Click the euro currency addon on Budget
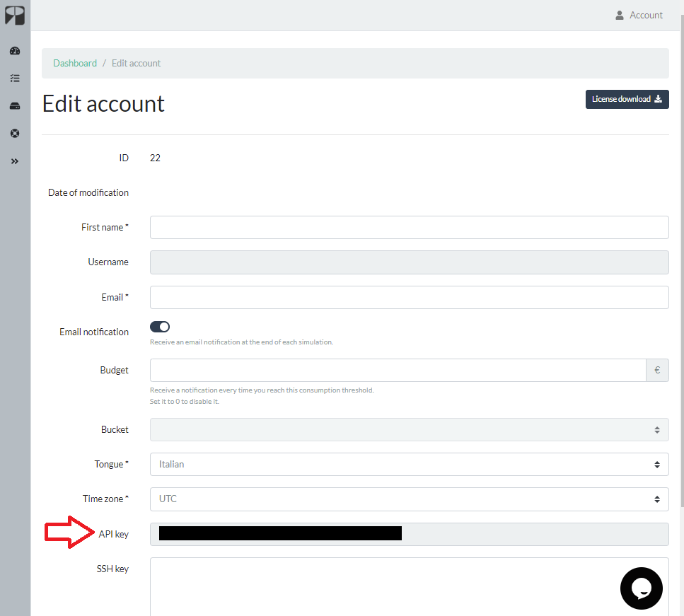The width and height of the screenshot is (684, 616). point(657,371)
